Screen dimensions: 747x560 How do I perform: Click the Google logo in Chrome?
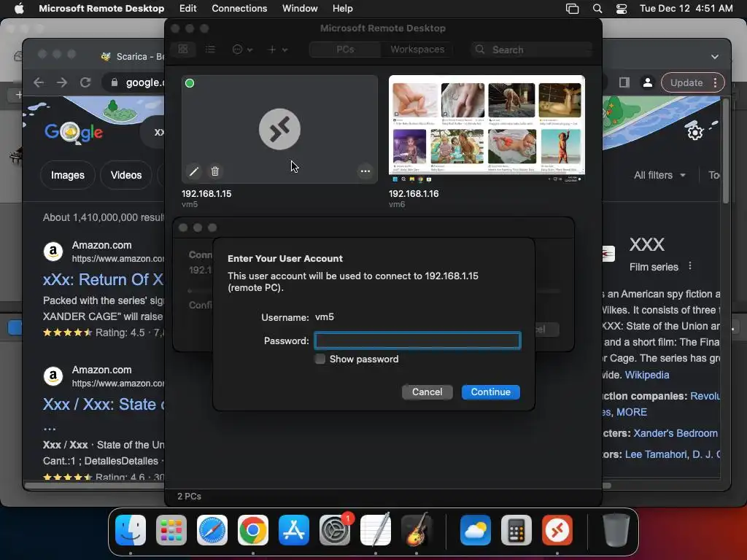pos(74,133)
